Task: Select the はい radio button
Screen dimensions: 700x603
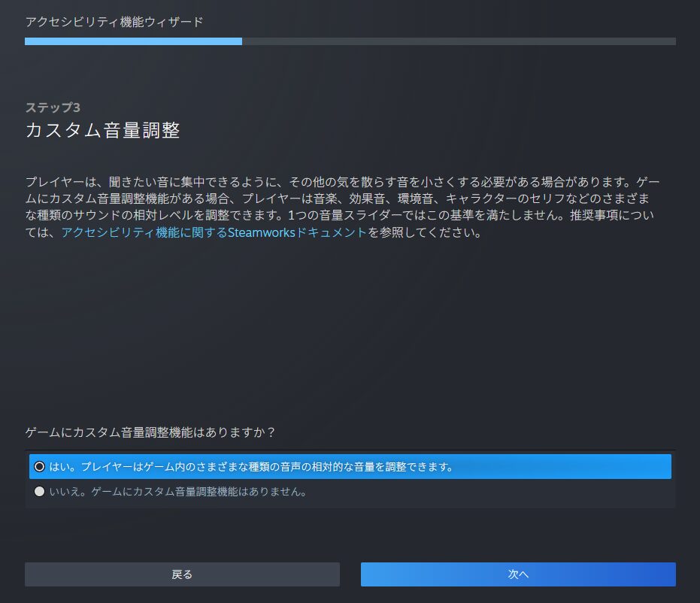Action: (x=39, y=466)
